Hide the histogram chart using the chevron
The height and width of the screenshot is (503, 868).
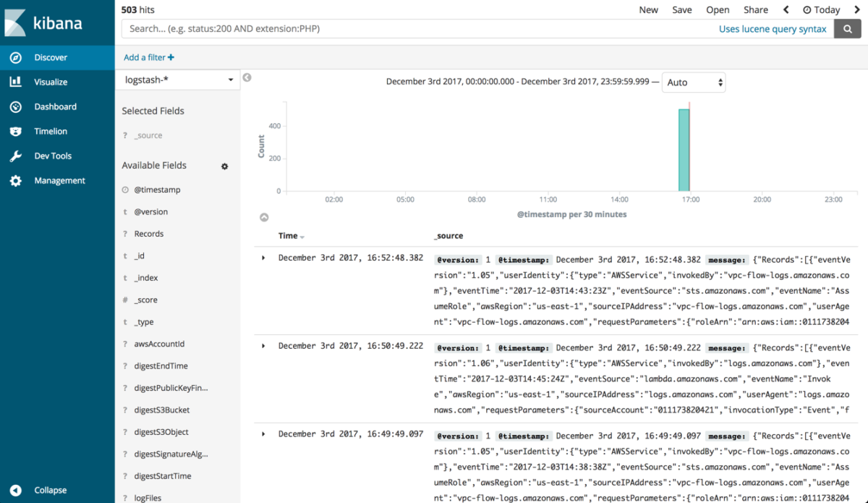264,217
